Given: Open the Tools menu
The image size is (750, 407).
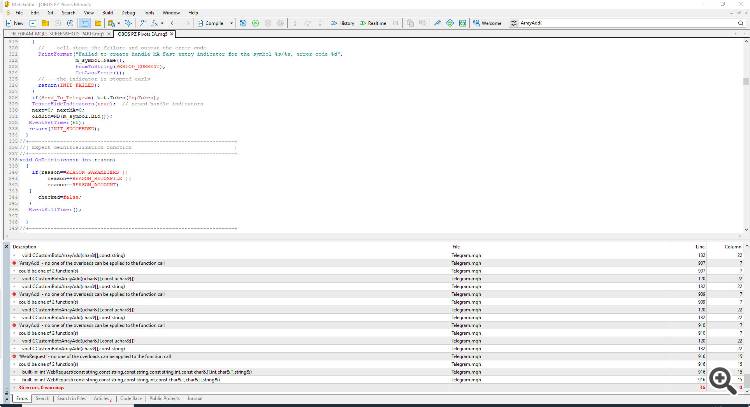Looking at the screenshot, I should [x=150, y=13].
